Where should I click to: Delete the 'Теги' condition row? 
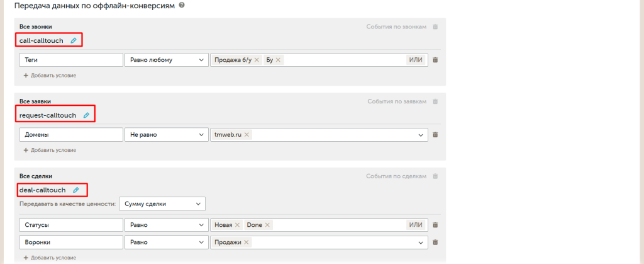click(x=435, y=60)
